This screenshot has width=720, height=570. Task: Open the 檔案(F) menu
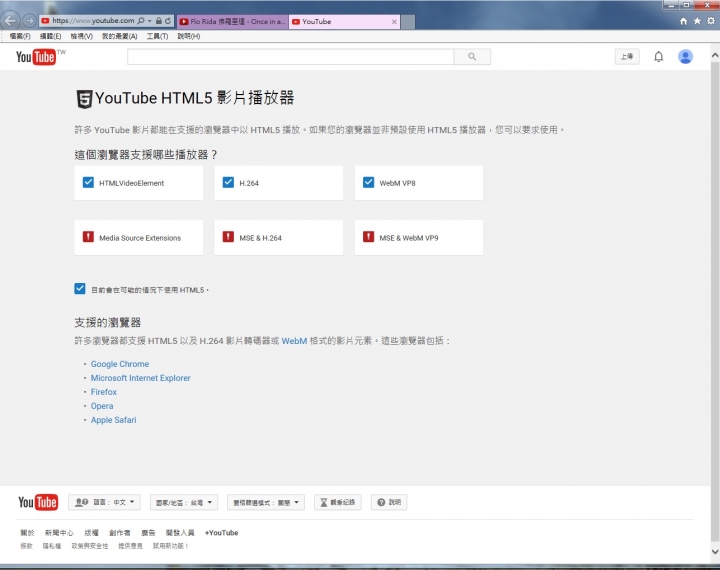(x=20, y=36)
